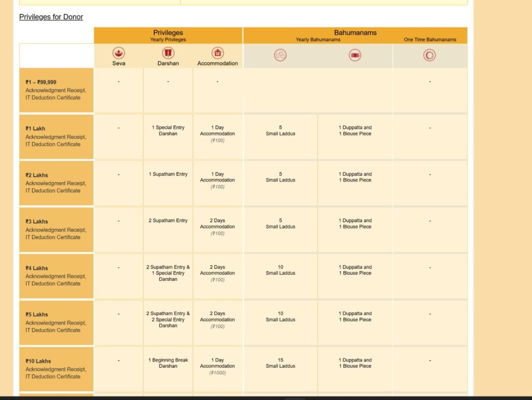Viewport: 532px width, 400px height.
Task: Select the ₹5 Lakhs donation row header
Action: click(x=56, y=322)
